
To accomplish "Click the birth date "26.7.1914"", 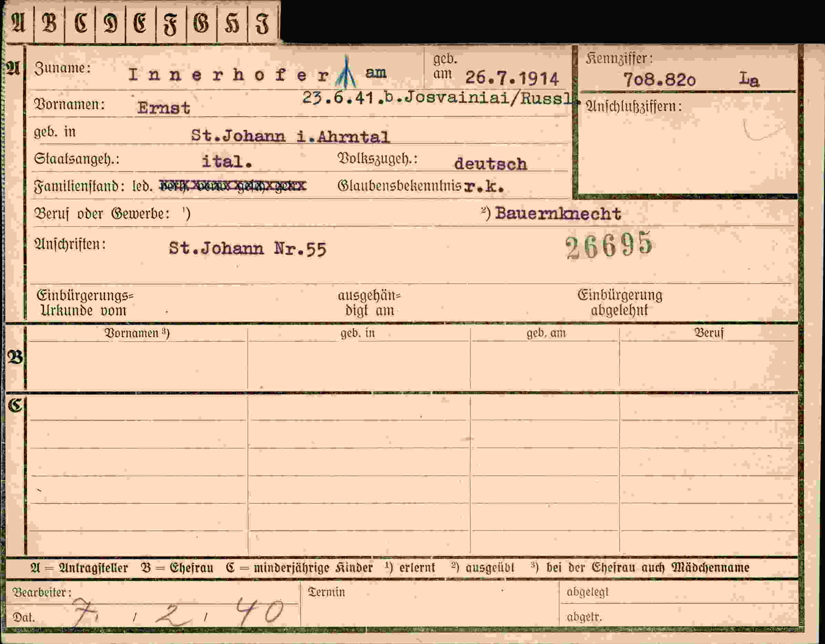I will 512,79.
